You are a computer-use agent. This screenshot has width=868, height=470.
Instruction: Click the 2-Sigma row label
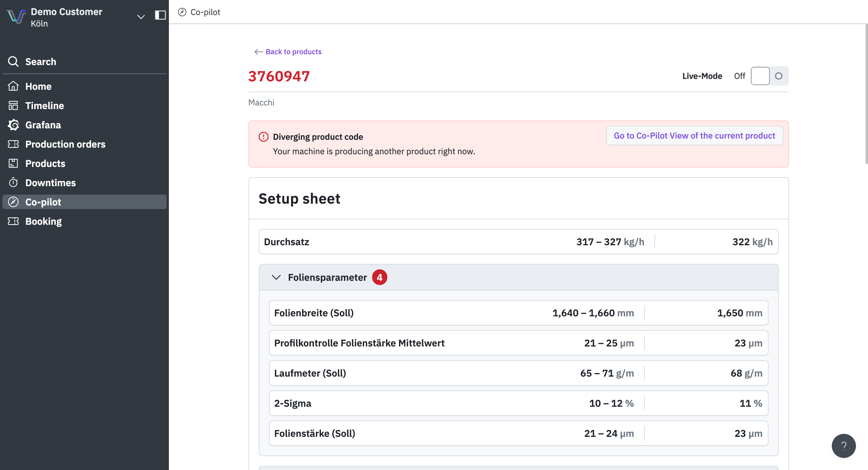[293, 403]
